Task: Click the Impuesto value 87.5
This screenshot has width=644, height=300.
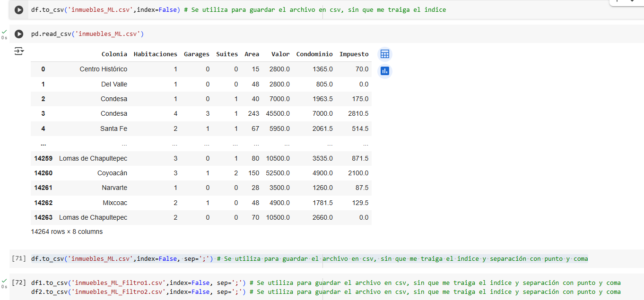Action: [362, 188]
